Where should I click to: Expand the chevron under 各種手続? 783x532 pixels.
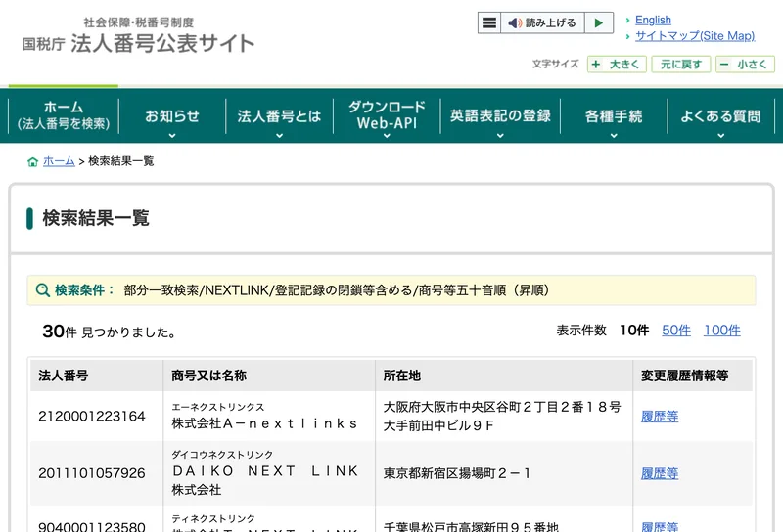[614, 136]
